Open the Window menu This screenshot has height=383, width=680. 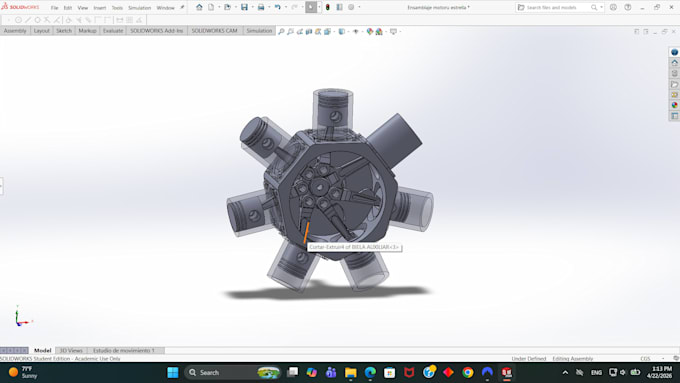(165, 8)
